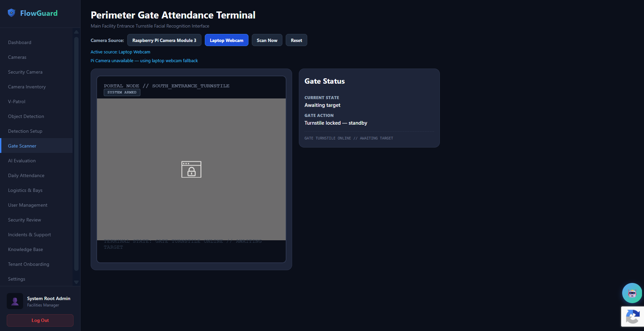This screenshot has width=644, height=331.
Task: Open Detection Setup in sidebar
Action: tap(36, 131)
